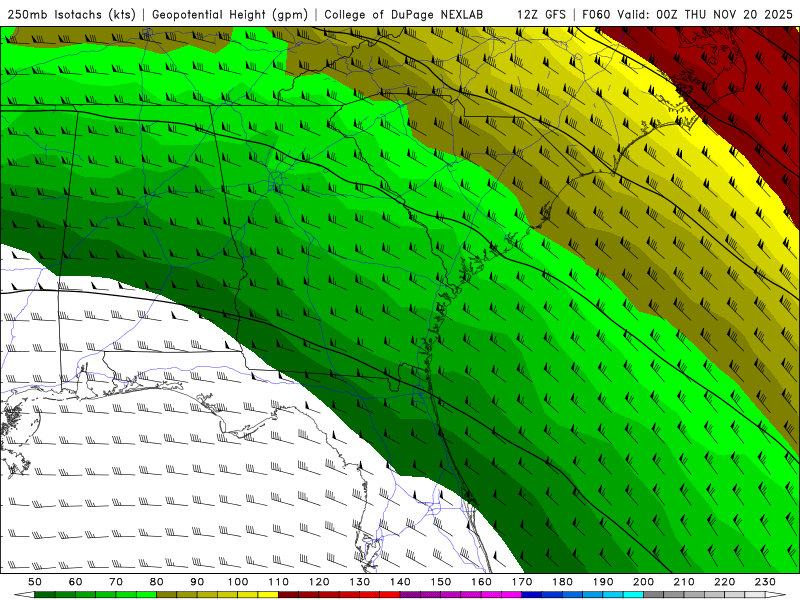The image size is (800, 600).
Task: Click the 80 label on the legend
Action: 157,582
